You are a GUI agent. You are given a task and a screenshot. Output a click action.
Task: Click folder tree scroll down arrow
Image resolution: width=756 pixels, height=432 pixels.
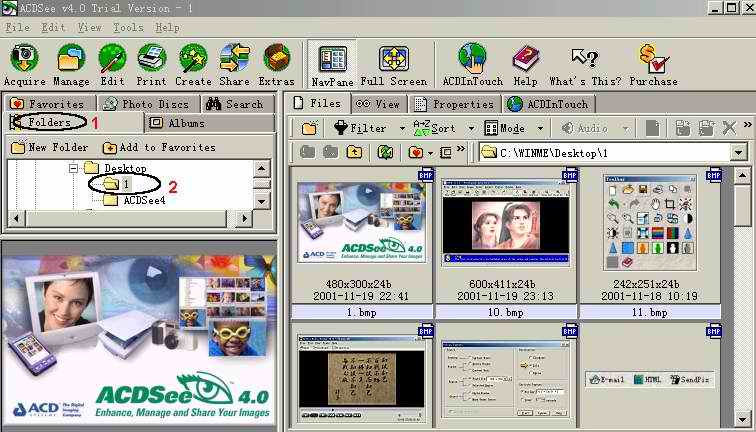[x=261, y=201]
